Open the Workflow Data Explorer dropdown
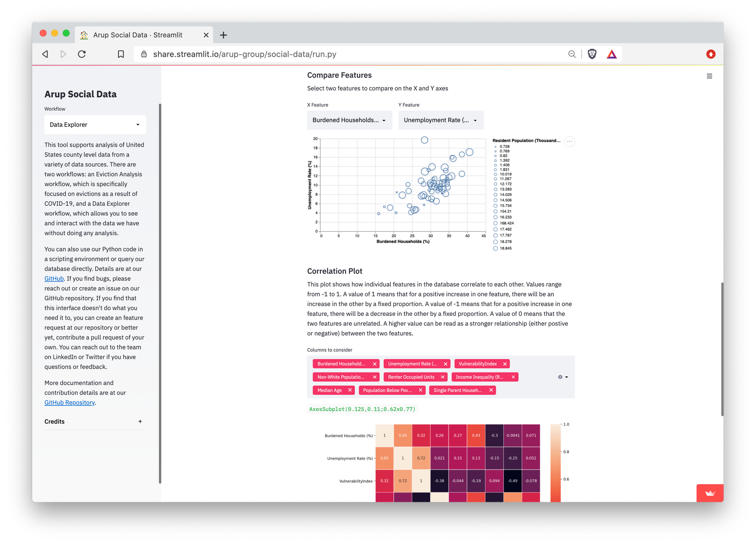 click(x=95, y=124)
